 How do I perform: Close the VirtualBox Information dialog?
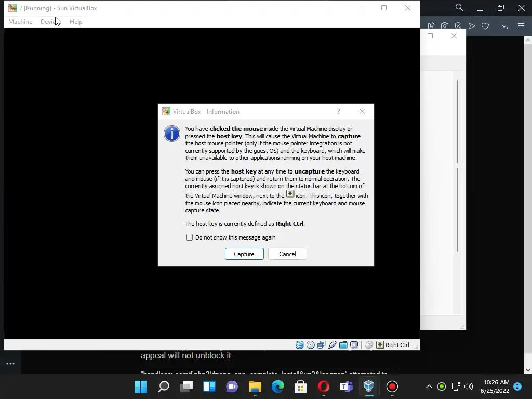pos(362,112)
